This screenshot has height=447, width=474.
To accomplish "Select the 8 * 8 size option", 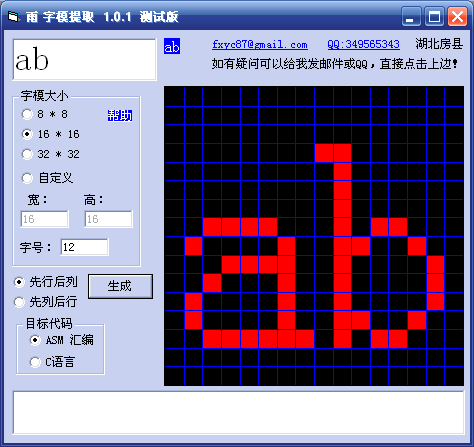I will [45, 114].
